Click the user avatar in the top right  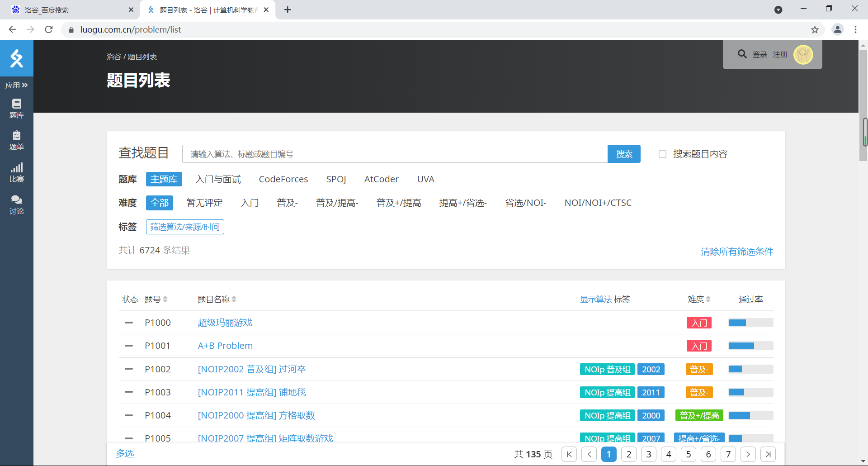tap(803, 54)
